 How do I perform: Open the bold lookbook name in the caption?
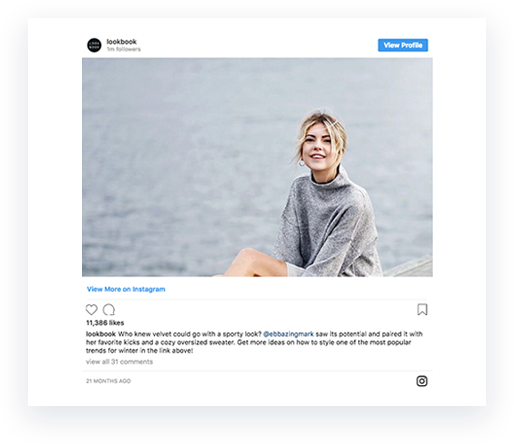[x=101, y=334]
